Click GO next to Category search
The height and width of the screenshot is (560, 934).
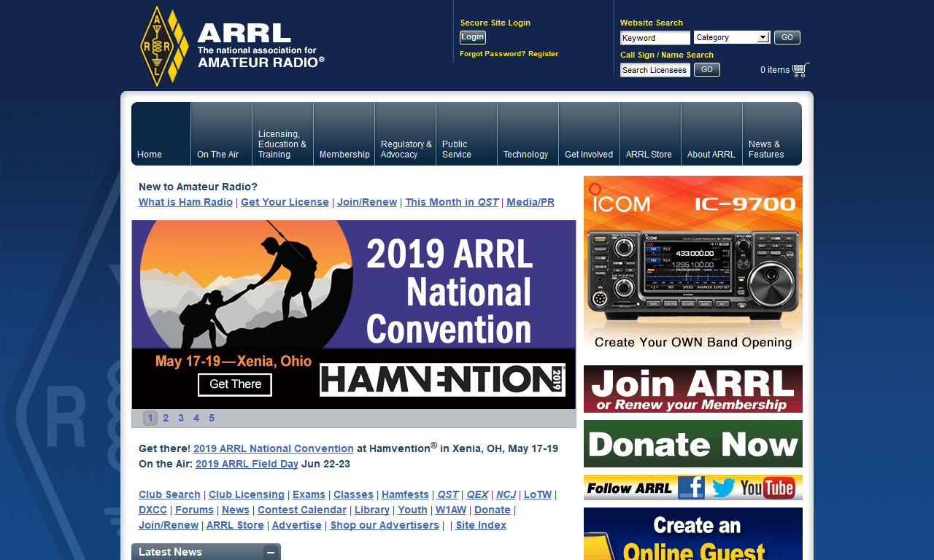[x=787, y=37]
